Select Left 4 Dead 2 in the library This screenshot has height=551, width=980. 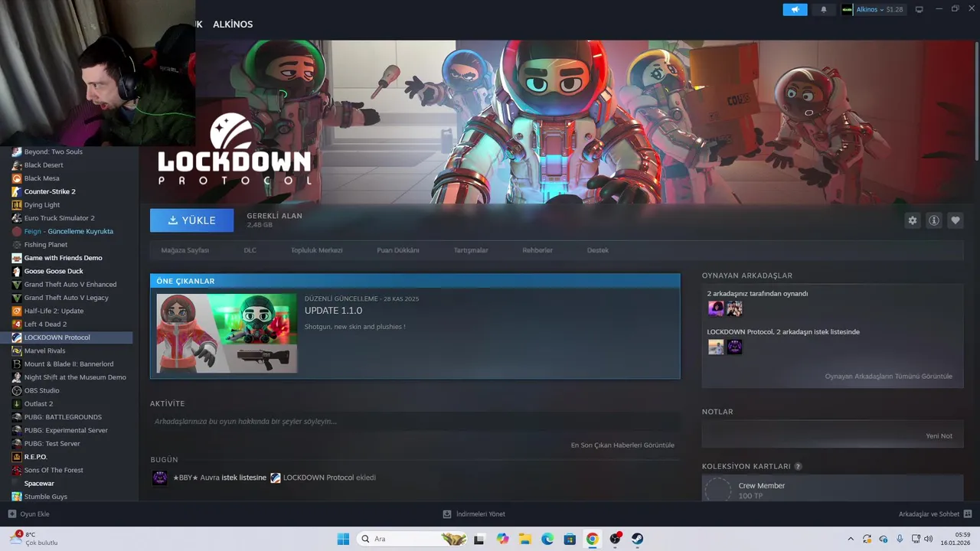[45, 324]
